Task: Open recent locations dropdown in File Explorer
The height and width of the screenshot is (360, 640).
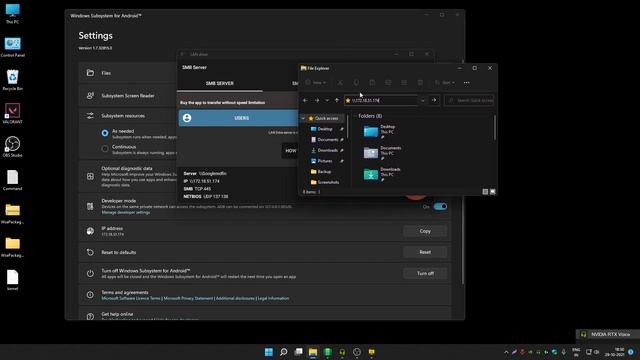Action: coord(327,100)
